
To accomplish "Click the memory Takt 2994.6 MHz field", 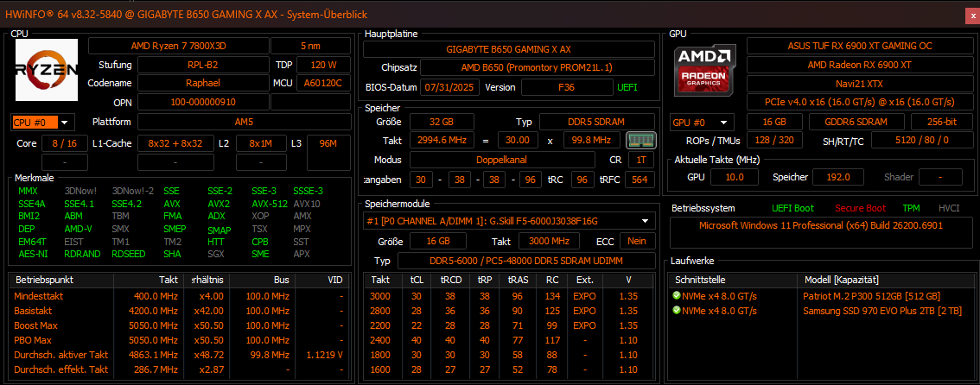I will pyautogui.click(x=442, y=141).
